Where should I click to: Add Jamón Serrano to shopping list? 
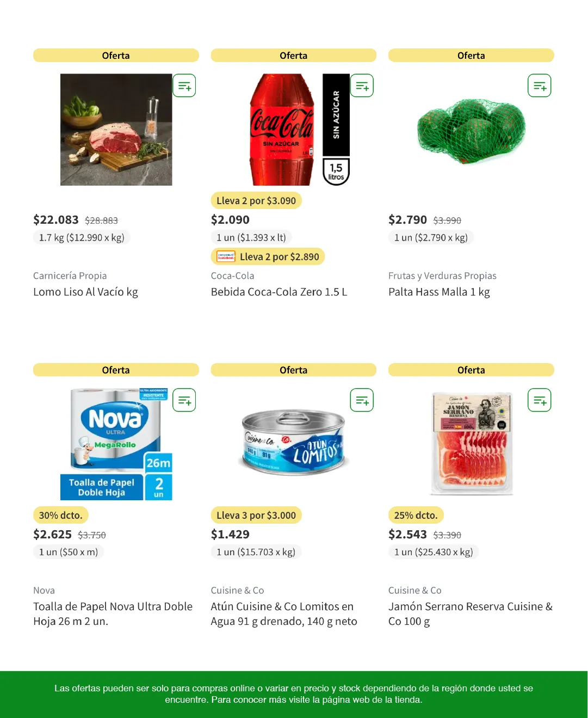click(540, 401)
